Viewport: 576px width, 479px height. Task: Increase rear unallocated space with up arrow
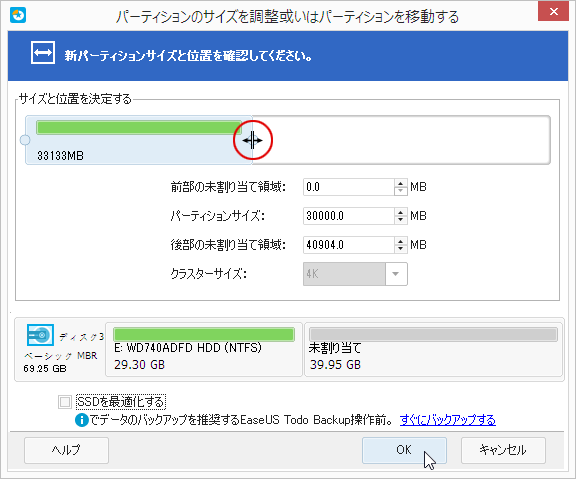pos(401,241)
